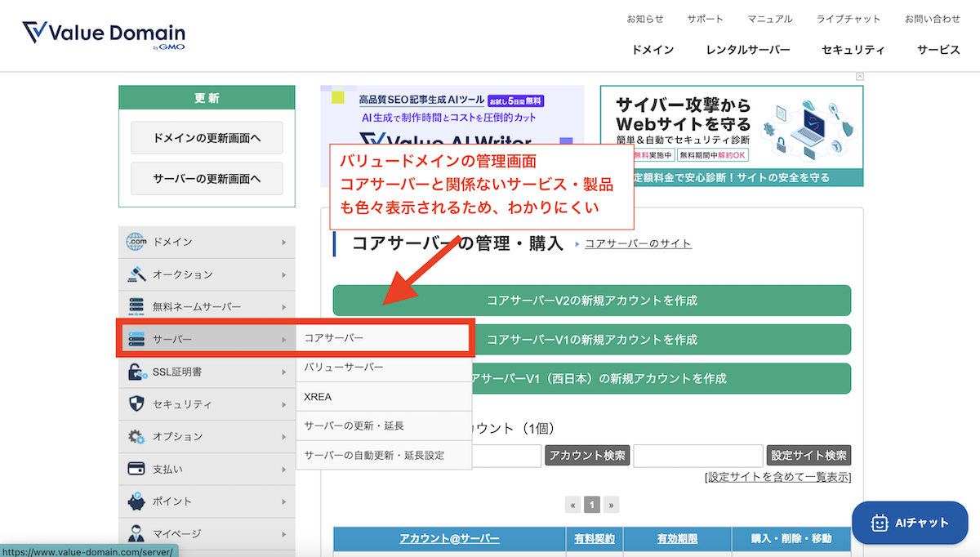This screenshot has width=980, height=557.
Task: Open セキュリティ in top navigation
Action: tap(853, 50)
